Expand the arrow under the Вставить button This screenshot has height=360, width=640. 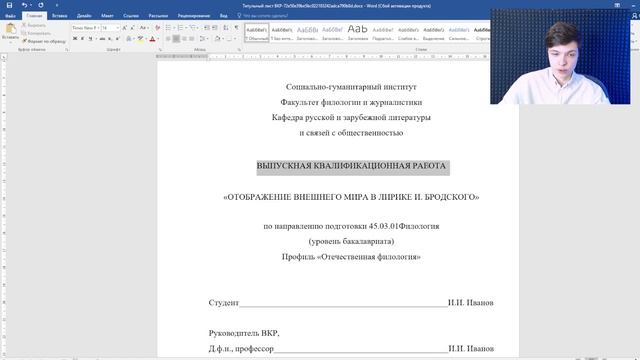pyautogui.click(x=11, y=41)
